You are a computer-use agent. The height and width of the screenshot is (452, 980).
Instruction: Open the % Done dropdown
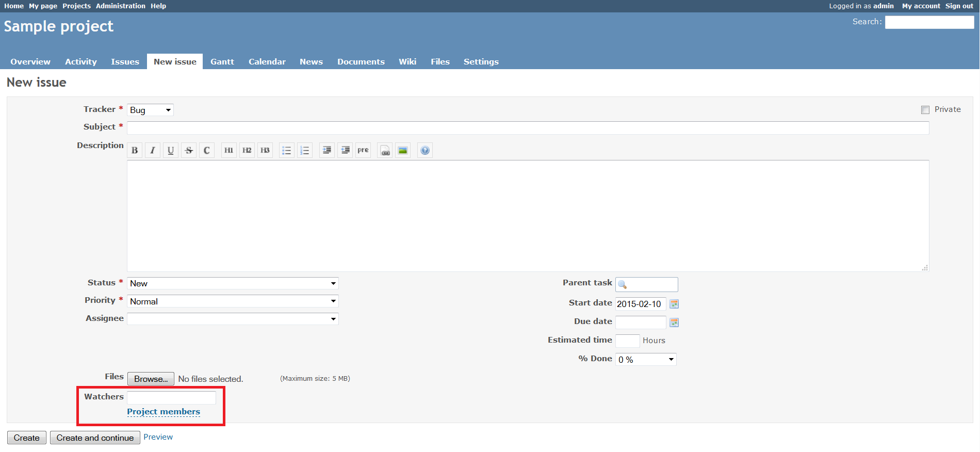coord(646,359)
